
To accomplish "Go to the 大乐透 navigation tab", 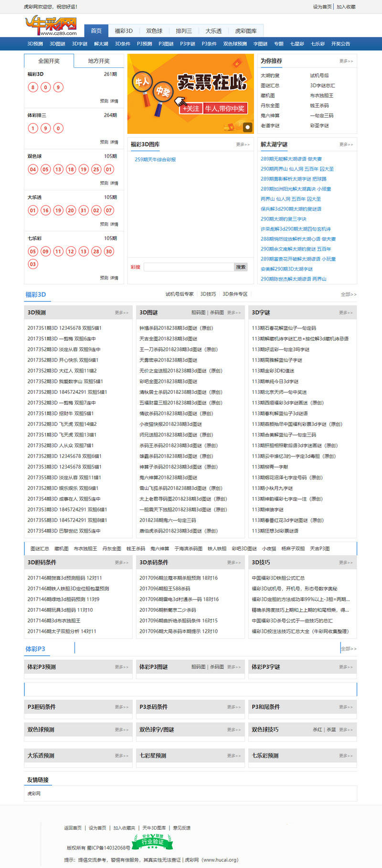I will (213, 31).
